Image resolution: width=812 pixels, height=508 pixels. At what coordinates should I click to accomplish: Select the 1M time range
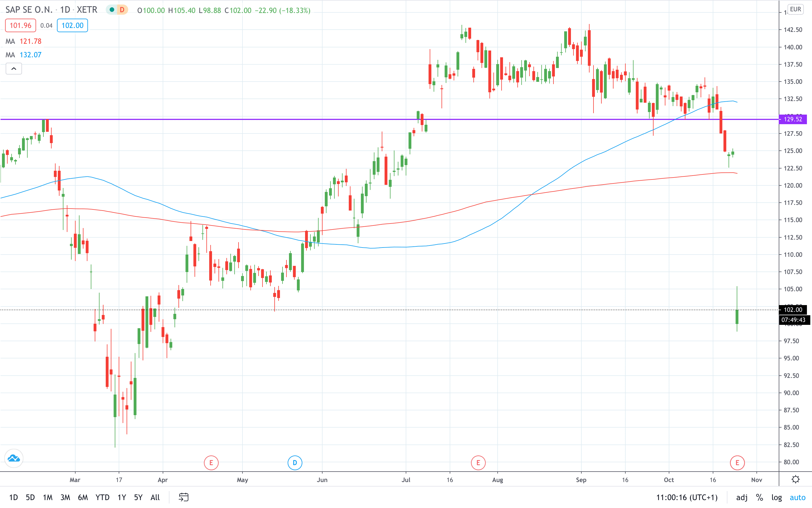tap(48, 497)
